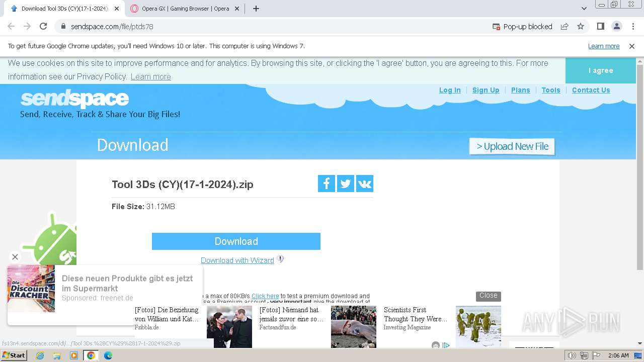Close the bottom ad strip

[488, 296]
